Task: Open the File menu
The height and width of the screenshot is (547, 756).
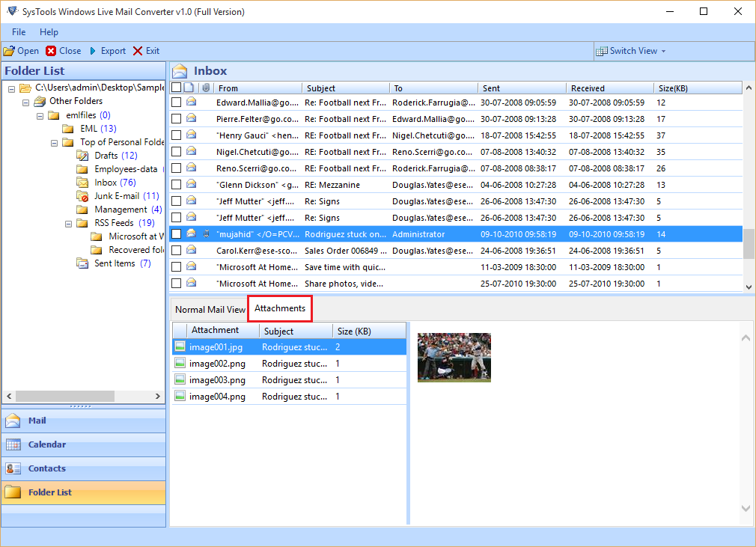Action: pos(19,32)
